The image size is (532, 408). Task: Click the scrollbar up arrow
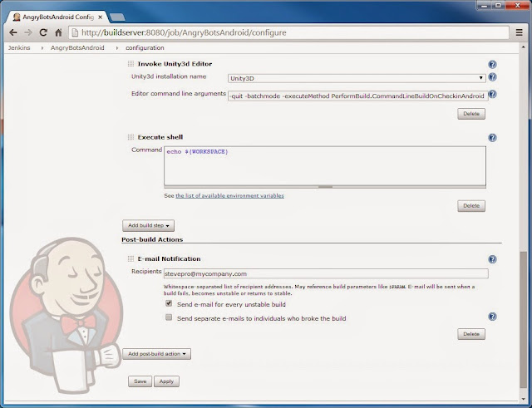[524, 47]
